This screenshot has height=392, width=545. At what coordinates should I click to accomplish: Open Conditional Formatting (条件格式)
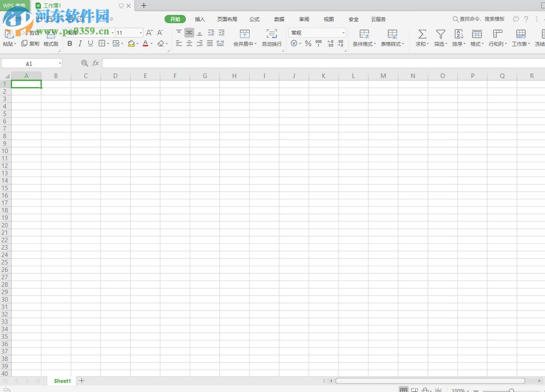click(x=364, y=37)
